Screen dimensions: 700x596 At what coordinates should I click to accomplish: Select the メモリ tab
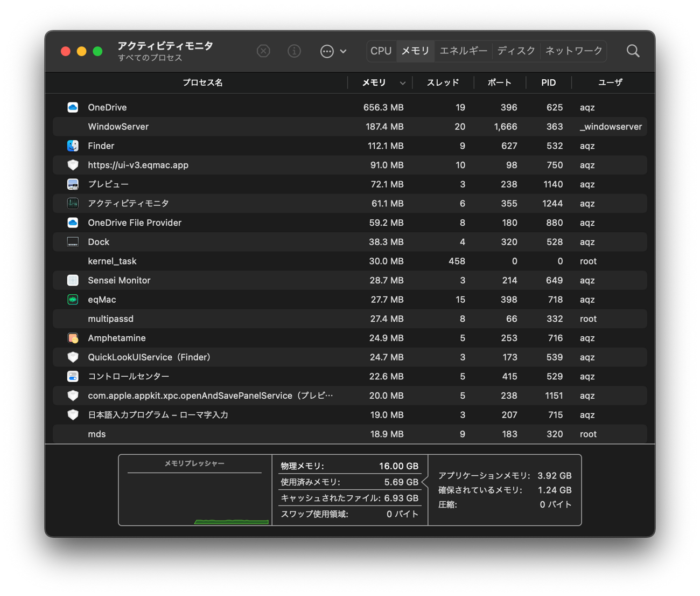pos(415,51)
